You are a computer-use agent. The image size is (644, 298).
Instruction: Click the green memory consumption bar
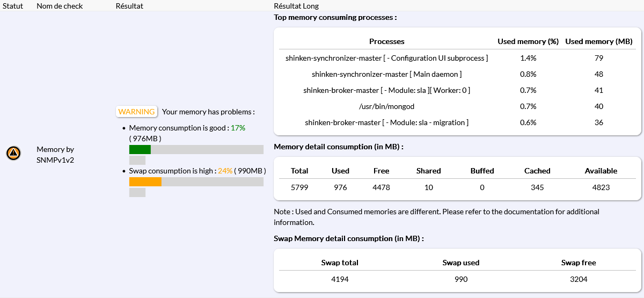pyautogui.click(x=140, y=149)
